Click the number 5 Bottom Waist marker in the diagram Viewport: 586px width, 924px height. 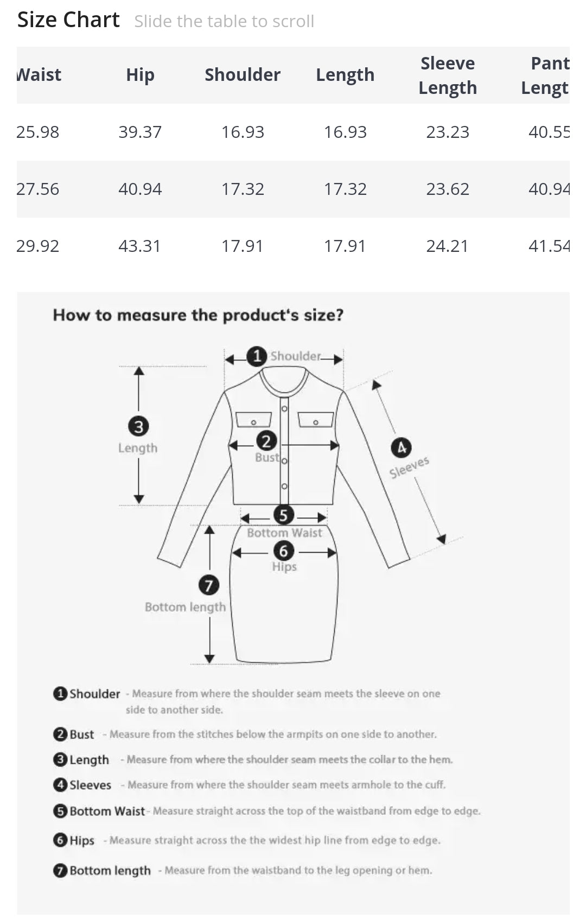[x=283, y=515]
